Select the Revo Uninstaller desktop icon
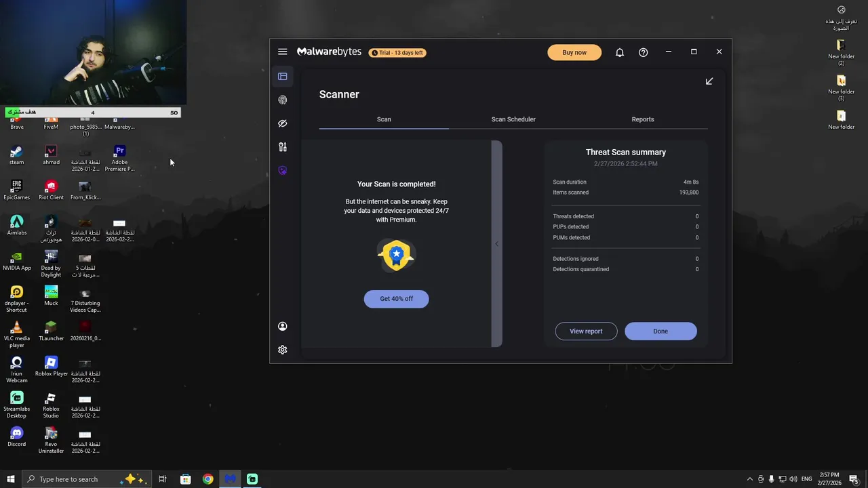Viewport: 868px width, 488px height. pos(51,441)
